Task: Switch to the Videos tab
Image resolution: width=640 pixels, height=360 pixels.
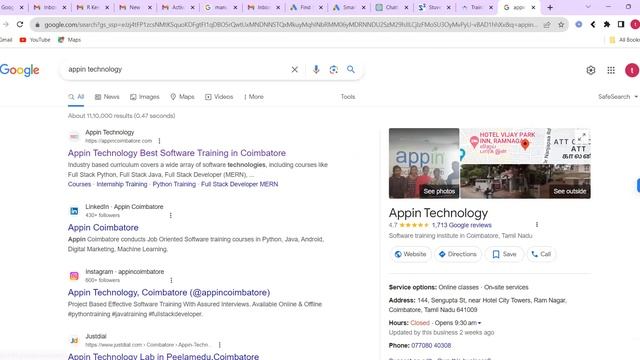Action: [x=219, y=97]
